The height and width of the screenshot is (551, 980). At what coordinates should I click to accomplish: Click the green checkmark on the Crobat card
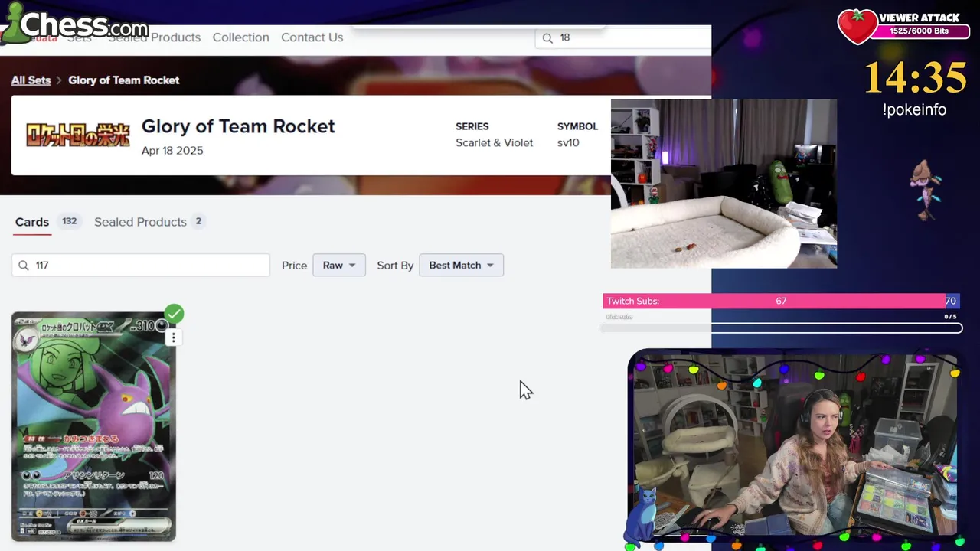click(x=175, y=314)
